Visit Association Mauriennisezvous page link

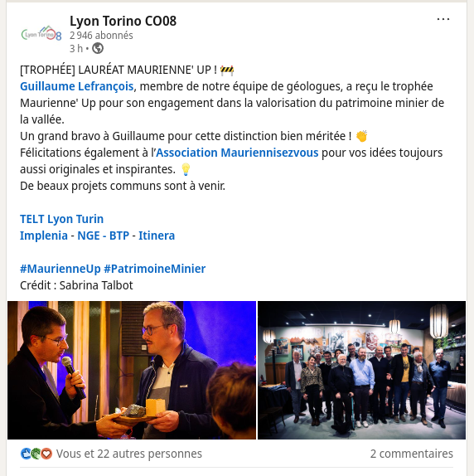click(x=237, y=153)
